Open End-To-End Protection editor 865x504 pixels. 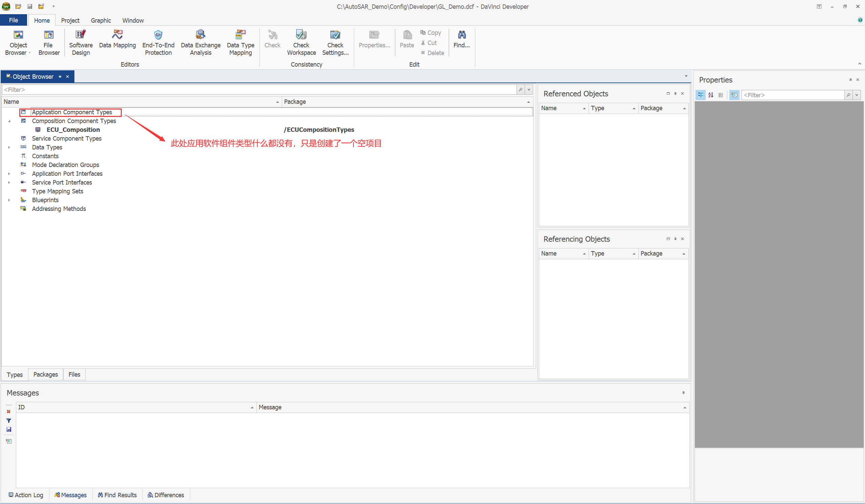[158, 43]
